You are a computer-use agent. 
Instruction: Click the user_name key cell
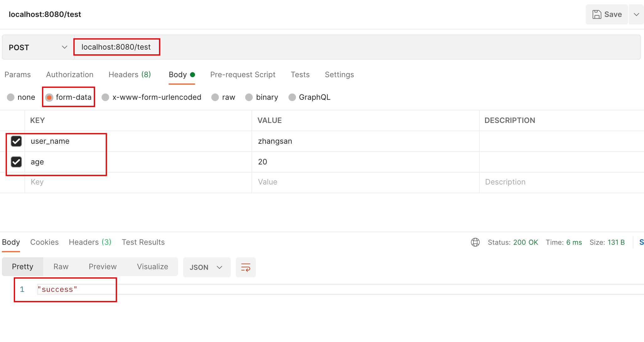coord(138,141)
